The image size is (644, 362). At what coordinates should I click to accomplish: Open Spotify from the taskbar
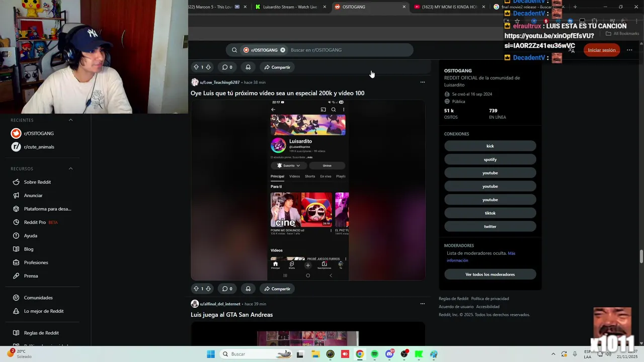click(374, 354)
